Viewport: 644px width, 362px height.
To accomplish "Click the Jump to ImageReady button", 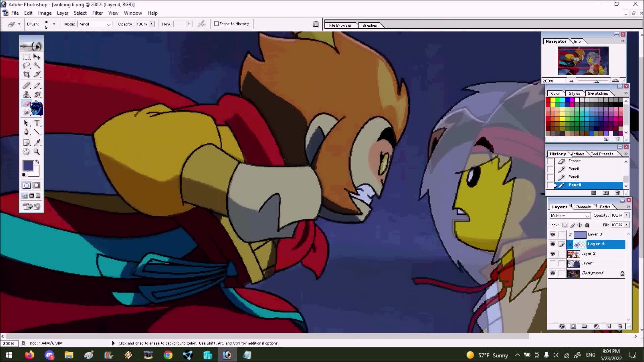I will pyautogui.click(x=32, y=206).
